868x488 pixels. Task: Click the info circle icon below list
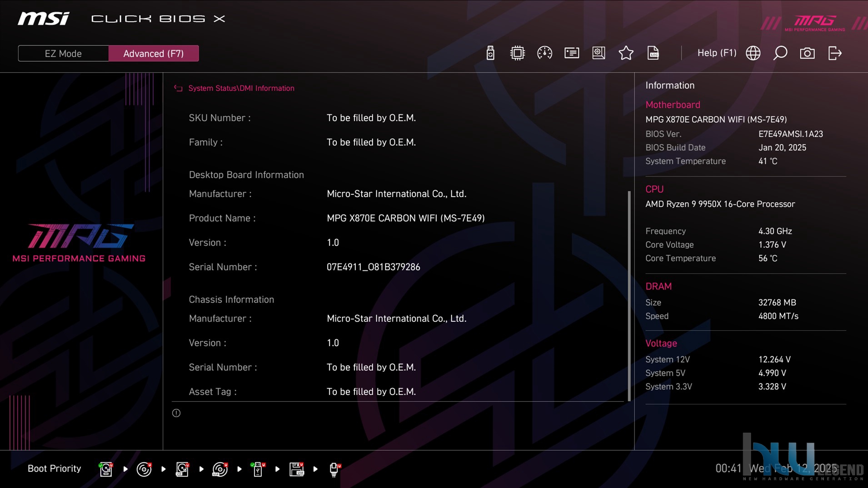coord(176,413)
